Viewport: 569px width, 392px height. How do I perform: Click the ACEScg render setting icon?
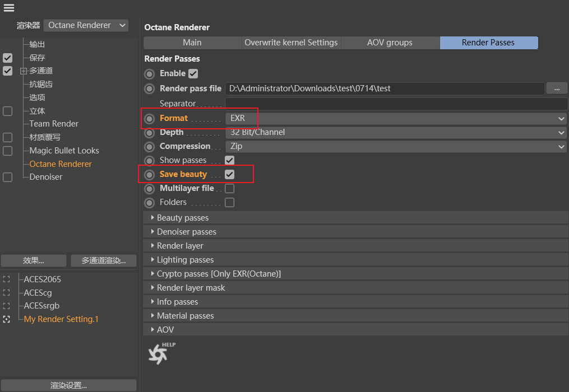(7, 292)
